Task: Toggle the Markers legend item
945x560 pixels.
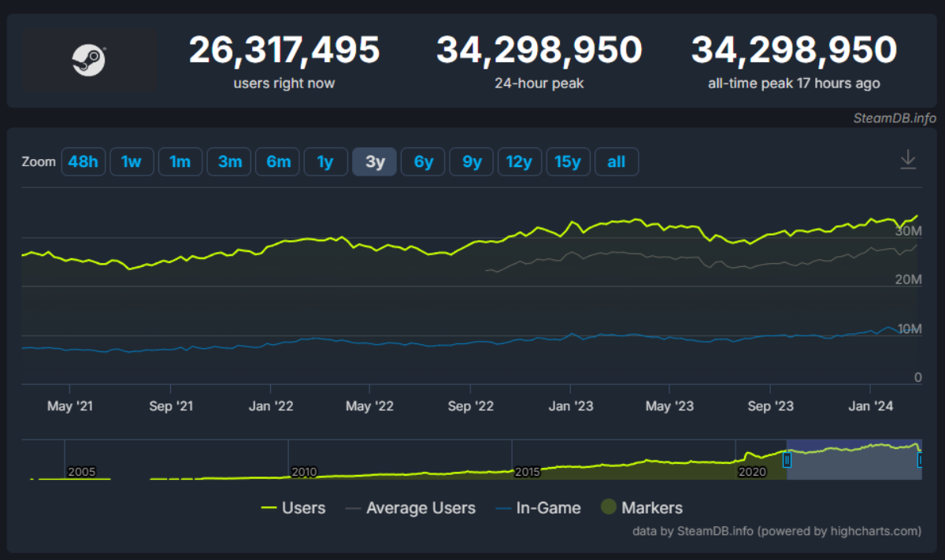Action: [x=642, y=508]
